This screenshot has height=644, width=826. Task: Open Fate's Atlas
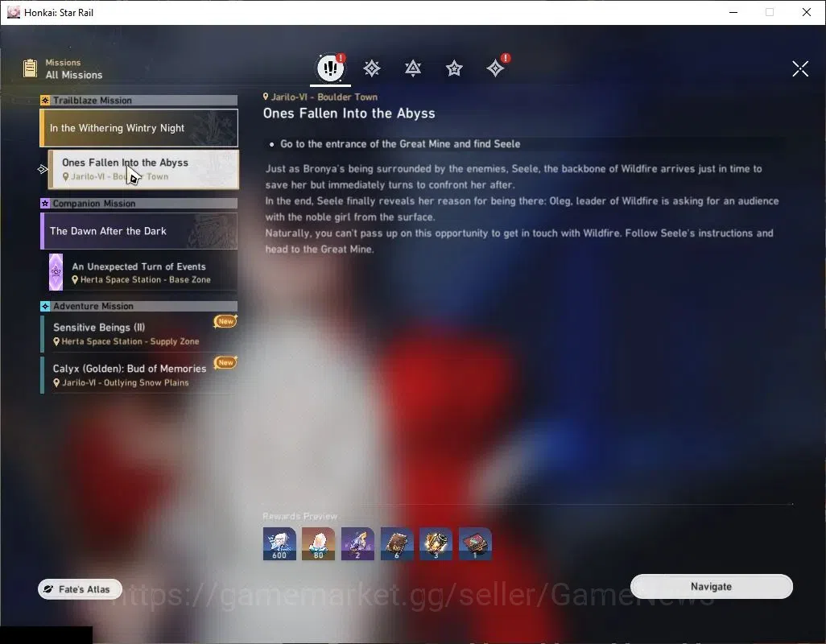(x=80, y=589)
